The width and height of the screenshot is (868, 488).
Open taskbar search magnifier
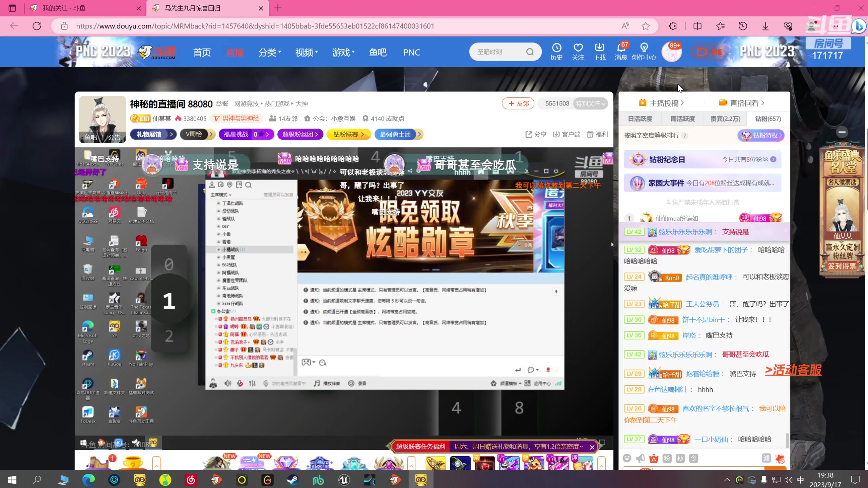click(x=37, y=480)
